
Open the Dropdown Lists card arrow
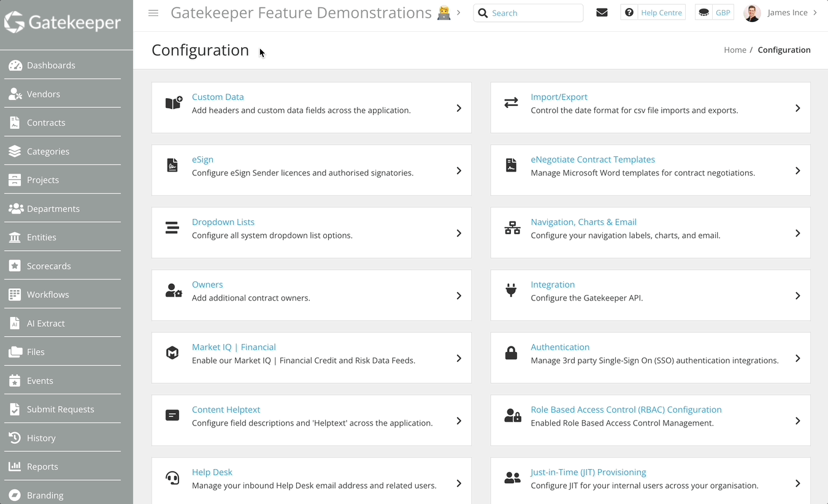pos(459,233)
